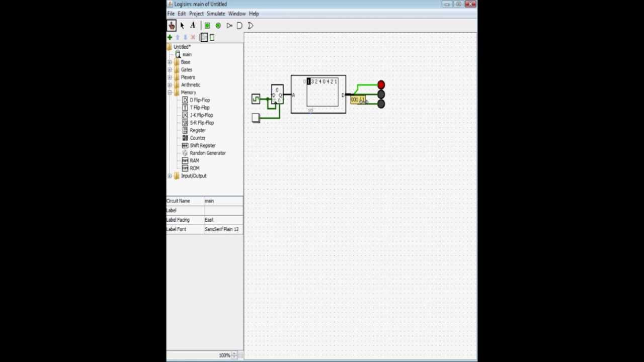
Task: Expand the Base library
Action: pos(170,62)
